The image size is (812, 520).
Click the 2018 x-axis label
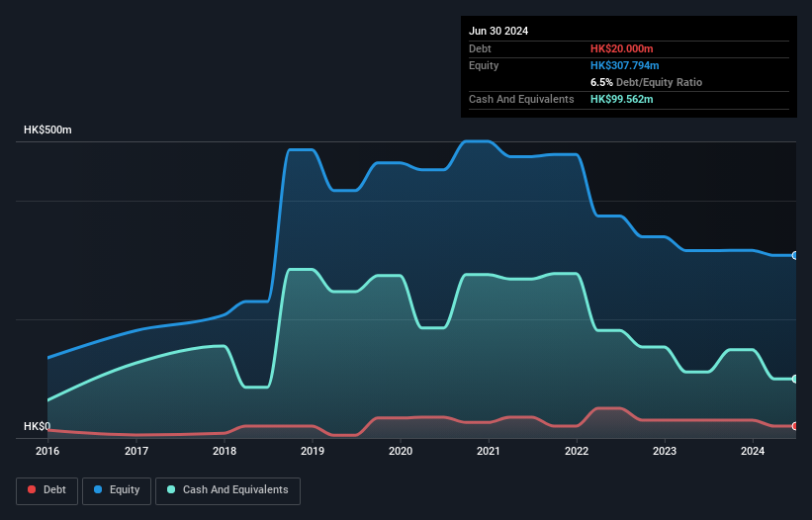225,451
